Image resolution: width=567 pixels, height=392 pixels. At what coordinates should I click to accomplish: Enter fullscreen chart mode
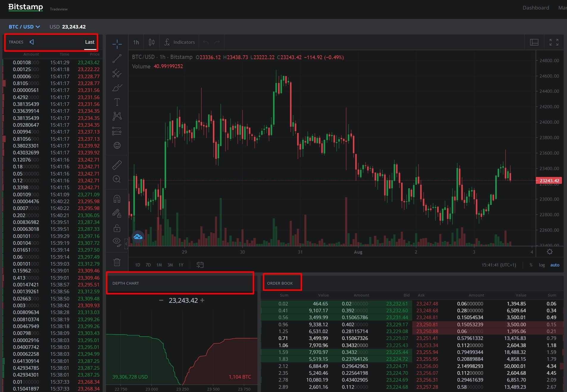(554, 42)
